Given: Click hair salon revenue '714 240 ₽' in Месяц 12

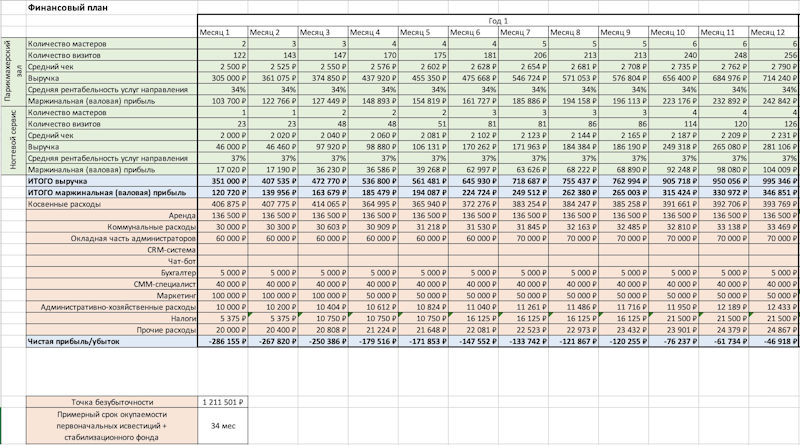Looking at the screenshot, I should (773, 78).
